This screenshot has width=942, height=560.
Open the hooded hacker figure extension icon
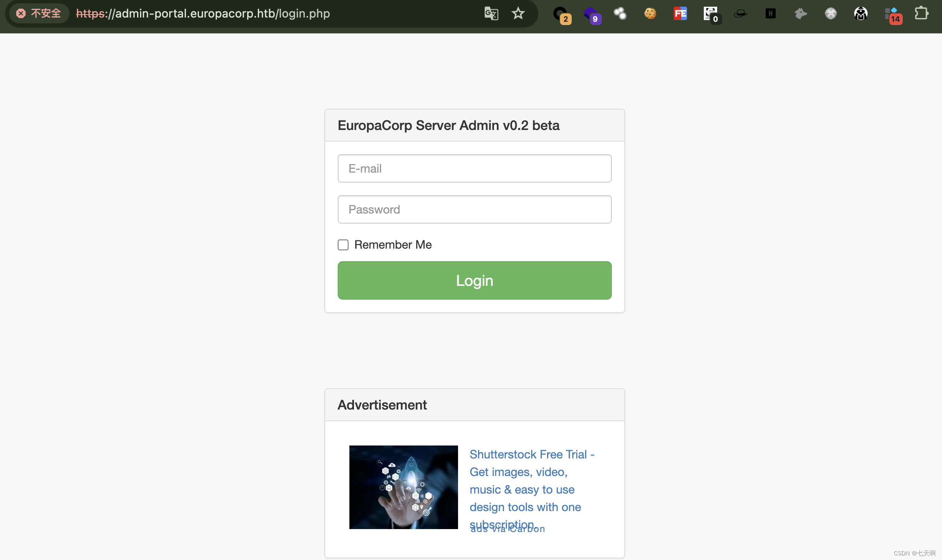point(861,13)
